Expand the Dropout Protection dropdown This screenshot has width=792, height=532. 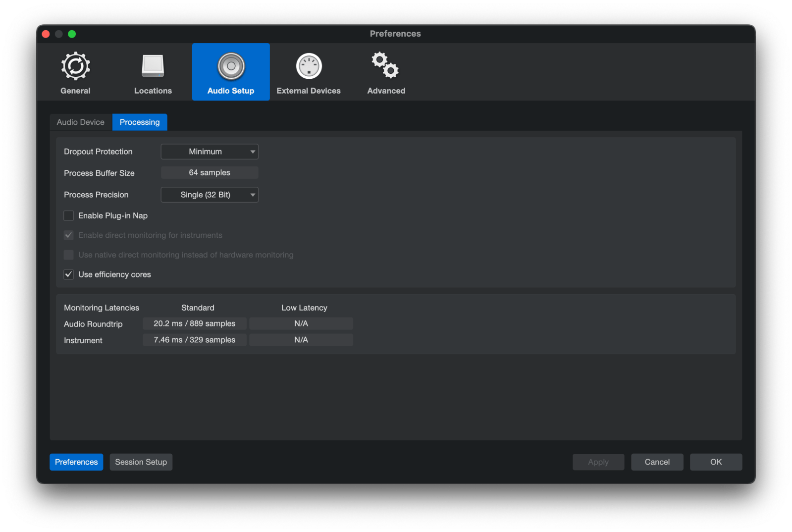point(210,152)
